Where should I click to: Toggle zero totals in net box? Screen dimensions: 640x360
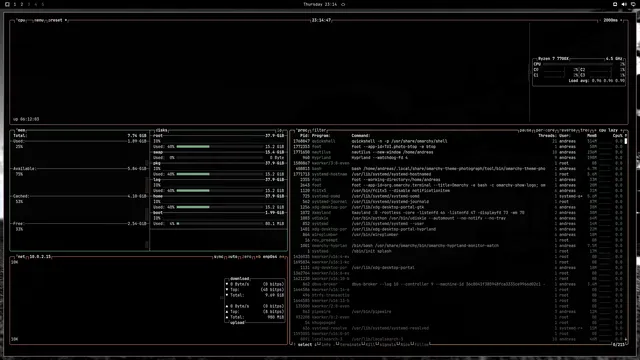tap(247, 257)
